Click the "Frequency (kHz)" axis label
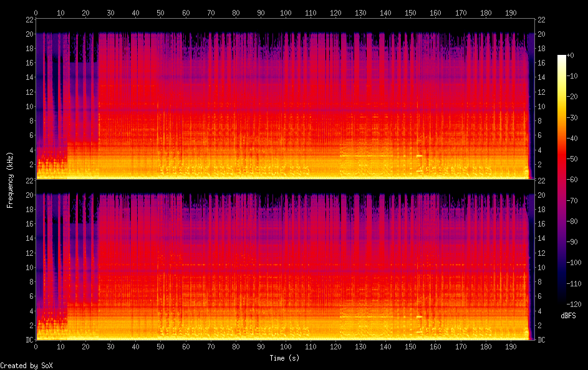The height and width of the screenshot is (370, 588). point(10,179)
